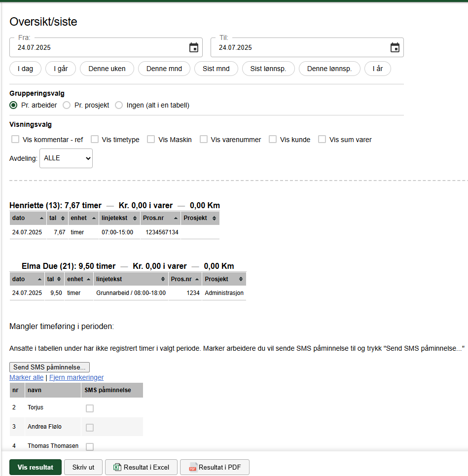Click the Vis resultat button
Viewport: 468px width, 476px height.
(x=36, y=467)
